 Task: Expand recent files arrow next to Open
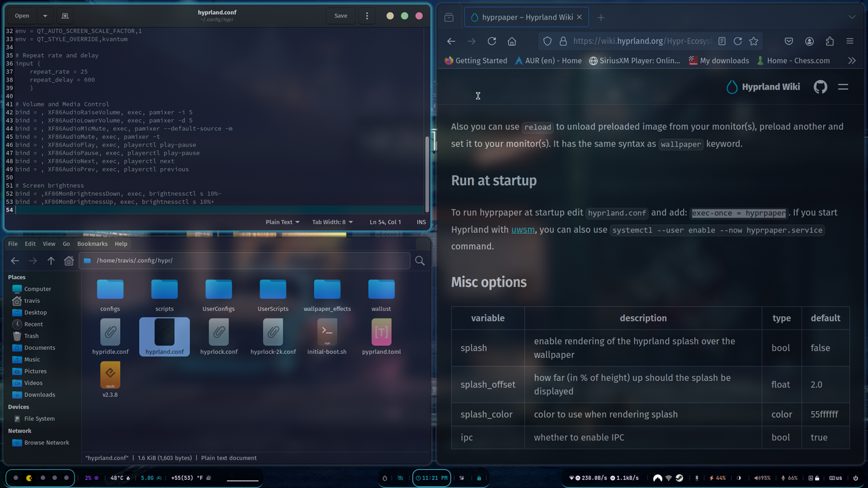45,16
